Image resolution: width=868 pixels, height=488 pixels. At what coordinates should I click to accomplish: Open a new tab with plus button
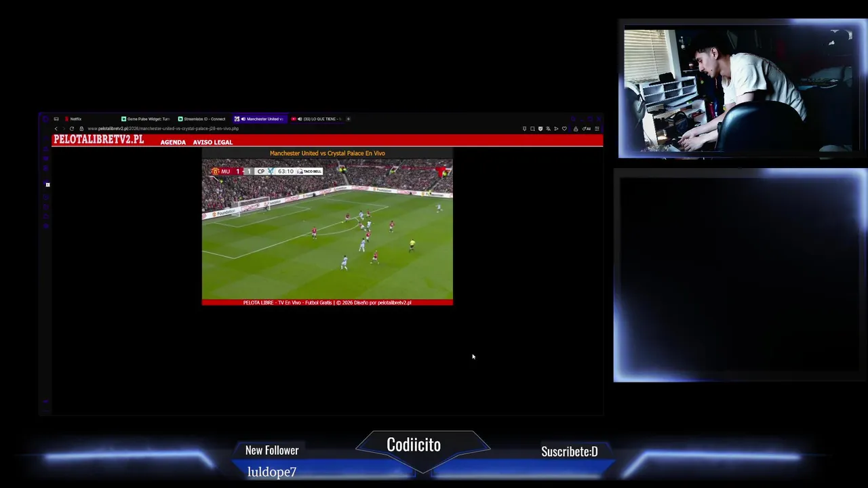tap(348, 119)
